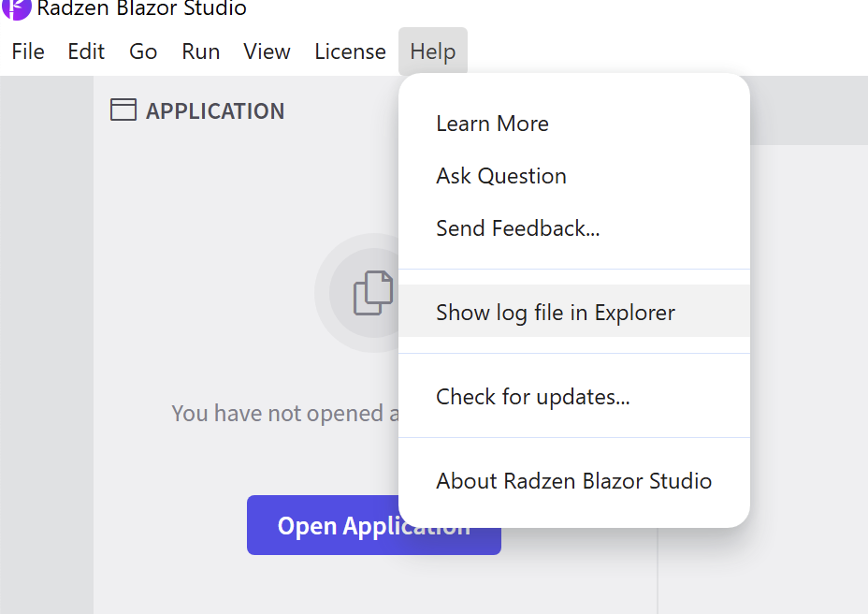Select Ask Question menu entry
The width and height of the screenshot is (868, 614).
[x=574, y=176]
